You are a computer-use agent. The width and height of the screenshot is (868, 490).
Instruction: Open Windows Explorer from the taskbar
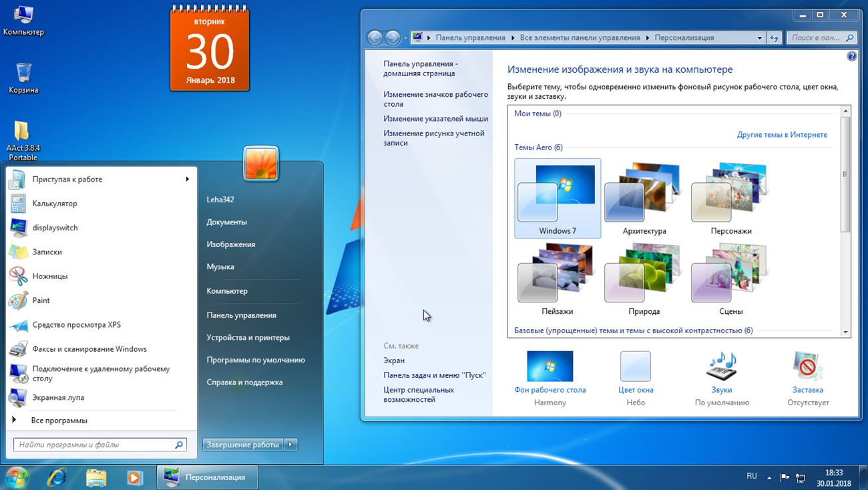pos(96,477)
